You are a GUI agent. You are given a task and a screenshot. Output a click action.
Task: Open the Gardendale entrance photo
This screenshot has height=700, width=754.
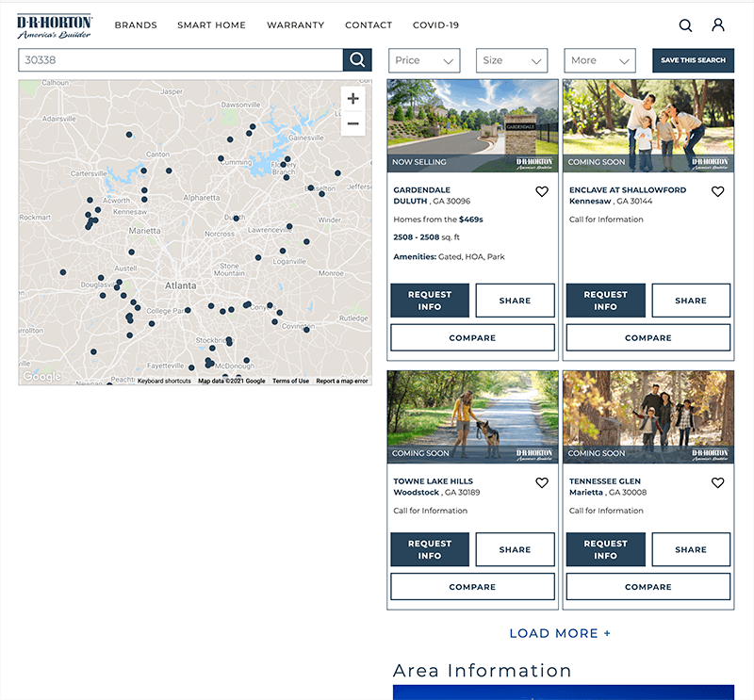point(473,126)
